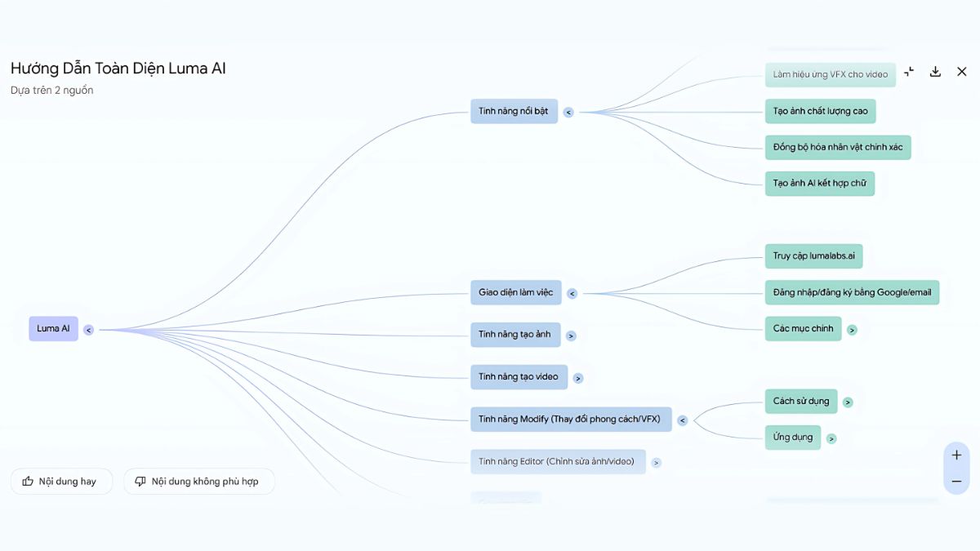Viewport: 980px width, 551px height.
Task: Expand the Tính năng Editor branch
Action: click(656, 463)
